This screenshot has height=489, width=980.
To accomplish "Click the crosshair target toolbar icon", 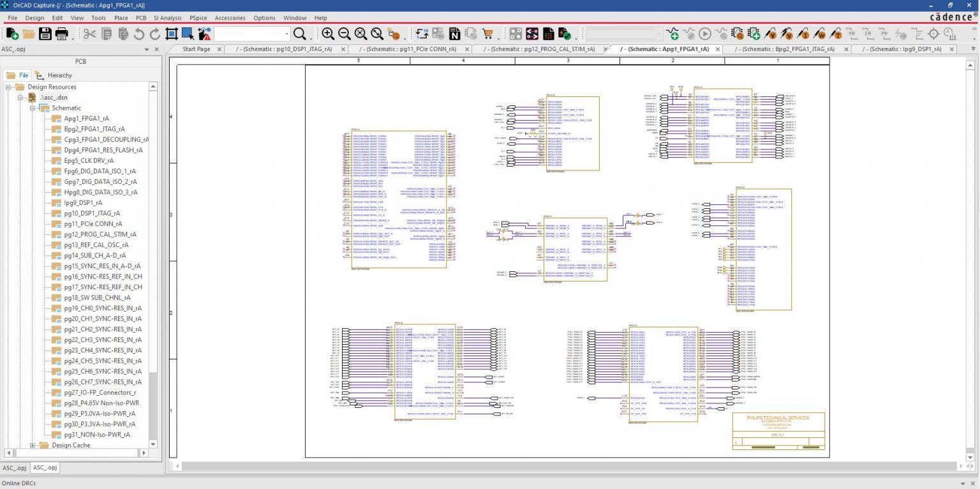I will pos(934,34).
